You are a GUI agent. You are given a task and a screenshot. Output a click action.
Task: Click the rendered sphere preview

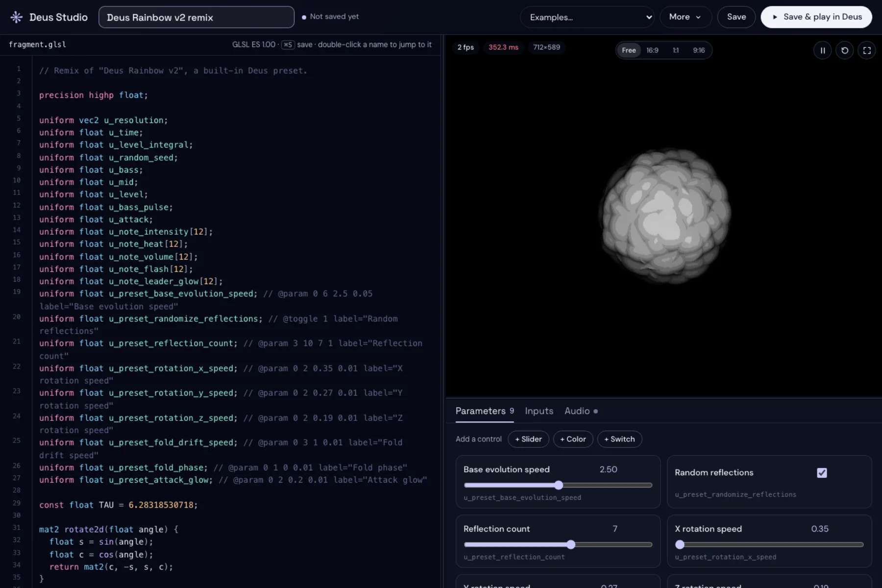[x=665, y=216]
